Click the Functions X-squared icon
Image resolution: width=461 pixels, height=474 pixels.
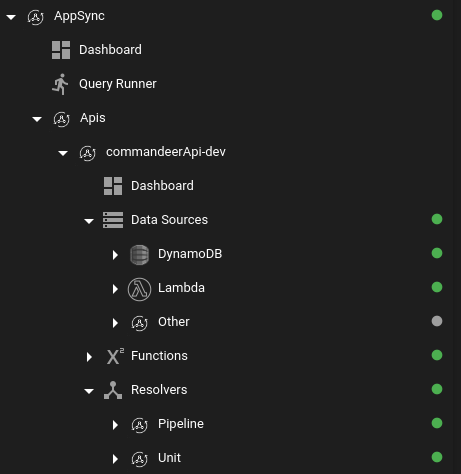115,356
